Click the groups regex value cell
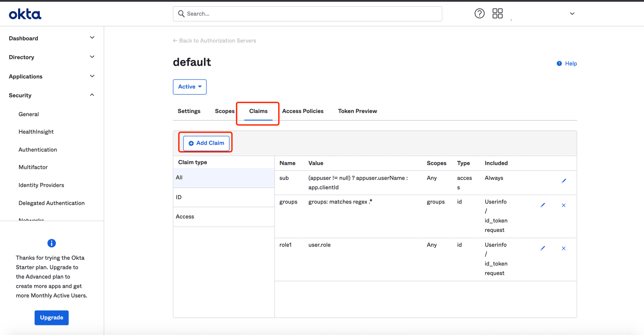The width and height of the screenshot is (644, 335). (340, 201)
